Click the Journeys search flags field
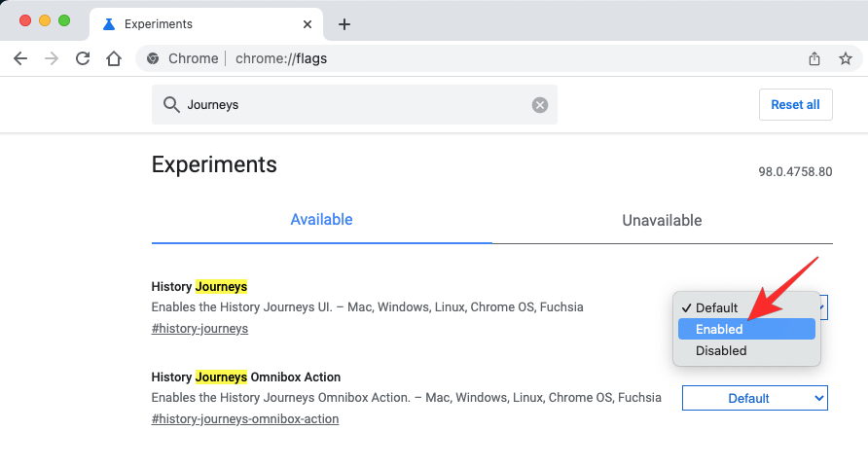 click(350, 105)
